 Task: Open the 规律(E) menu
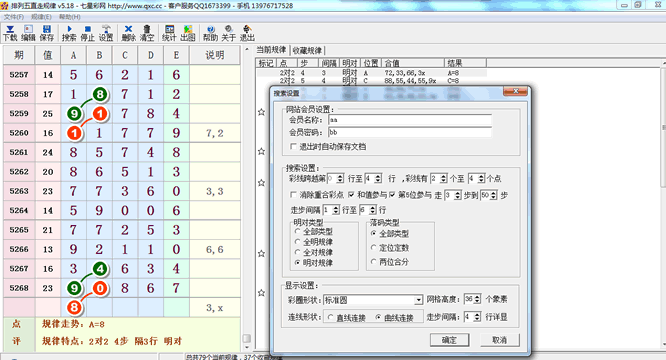41,17
